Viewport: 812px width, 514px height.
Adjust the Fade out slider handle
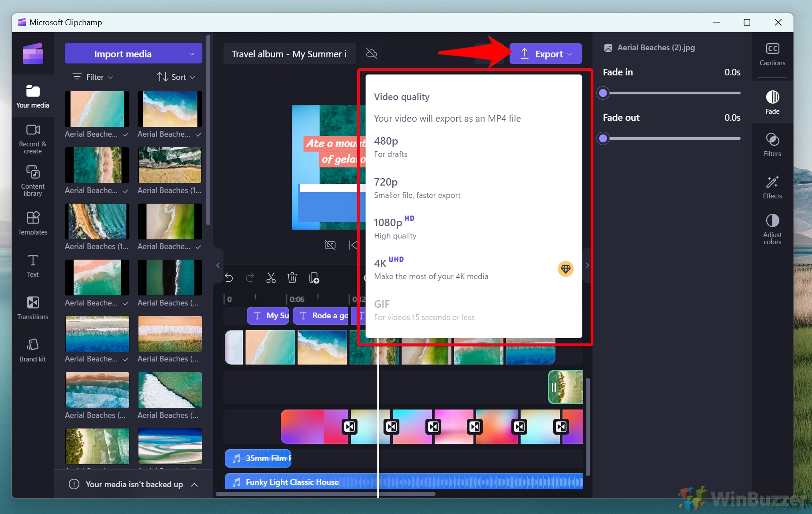click(603, 138)
